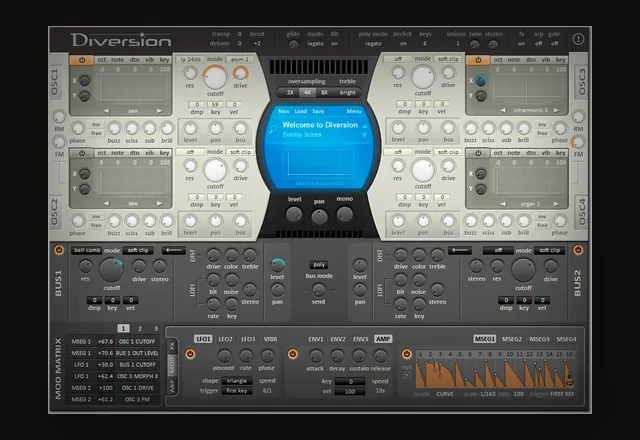Open LFO trigger first key dropdown
640x440 pixels.
(237, 391)
